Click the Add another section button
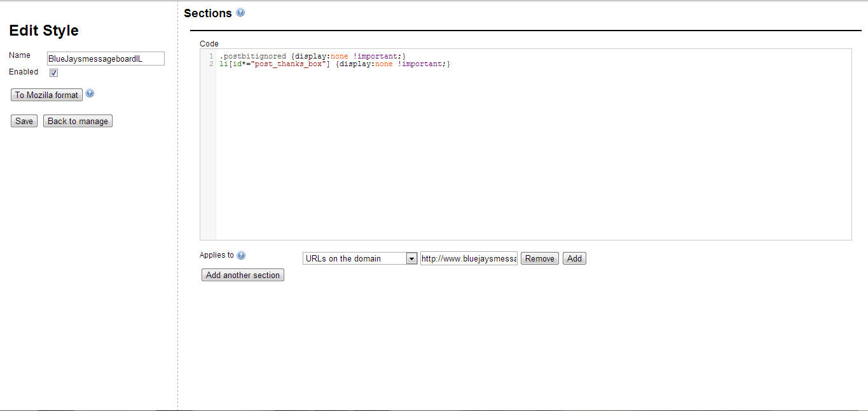The image size is (868, 411). 242,275
